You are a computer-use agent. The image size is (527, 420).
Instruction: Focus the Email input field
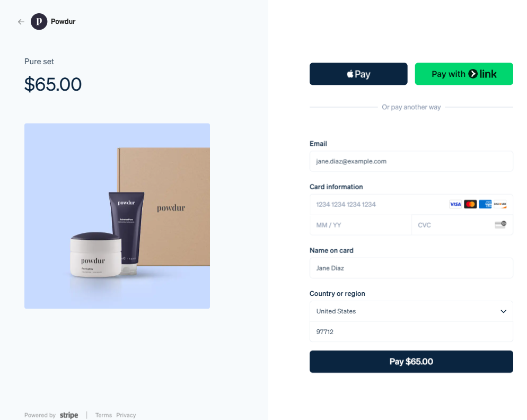pyautogui.click(x=411, y=161)
